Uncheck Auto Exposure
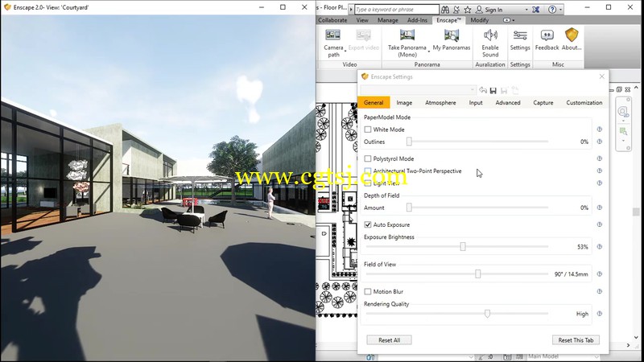This screenshot has width=644, height=362. [368, 224]
